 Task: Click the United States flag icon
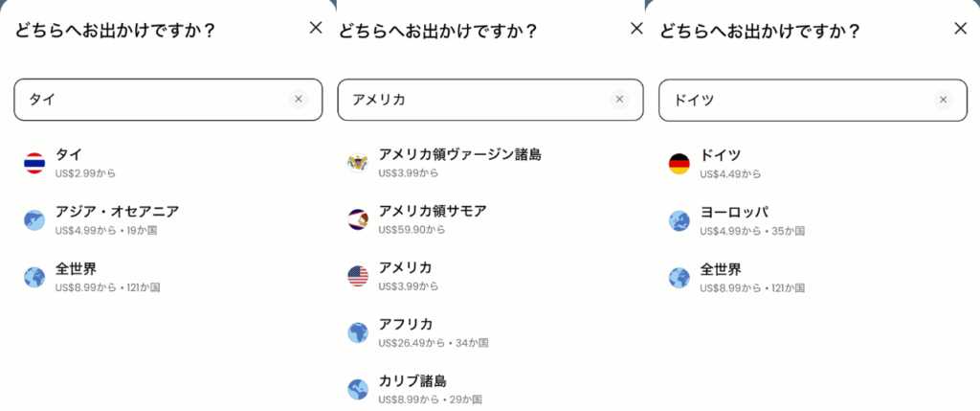[358, 277]
